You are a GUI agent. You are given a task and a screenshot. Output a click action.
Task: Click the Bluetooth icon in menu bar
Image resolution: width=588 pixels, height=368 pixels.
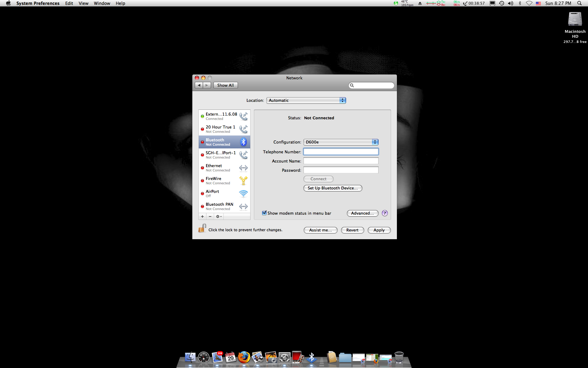(x=520, y=3)
